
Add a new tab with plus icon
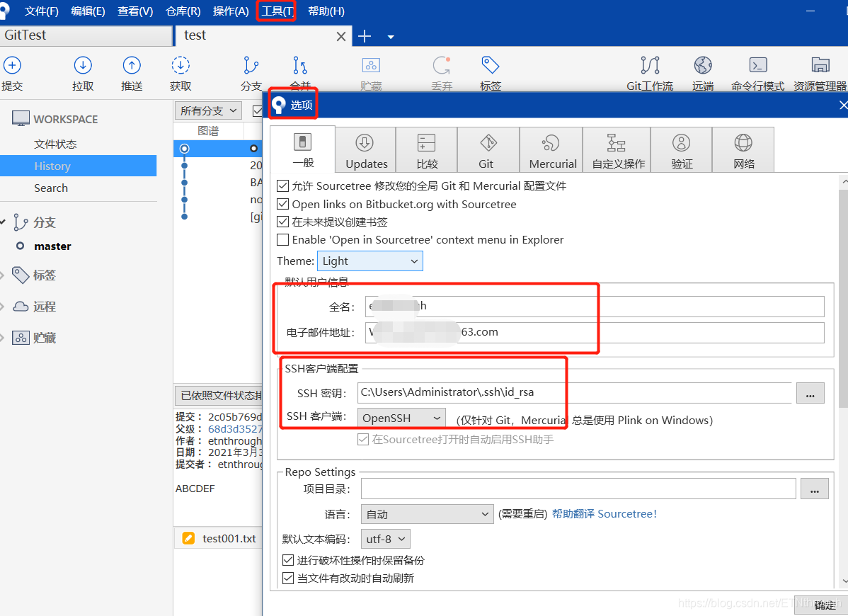pos(365,36)
